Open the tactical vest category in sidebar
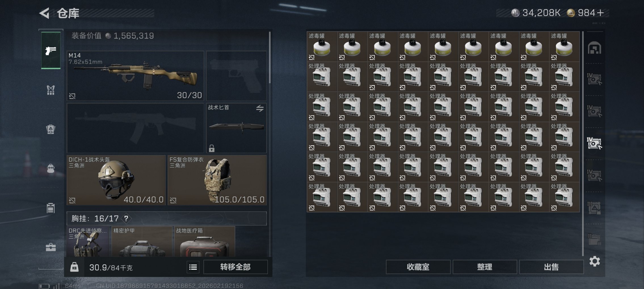The image size is (644, 289). [50, 90]
